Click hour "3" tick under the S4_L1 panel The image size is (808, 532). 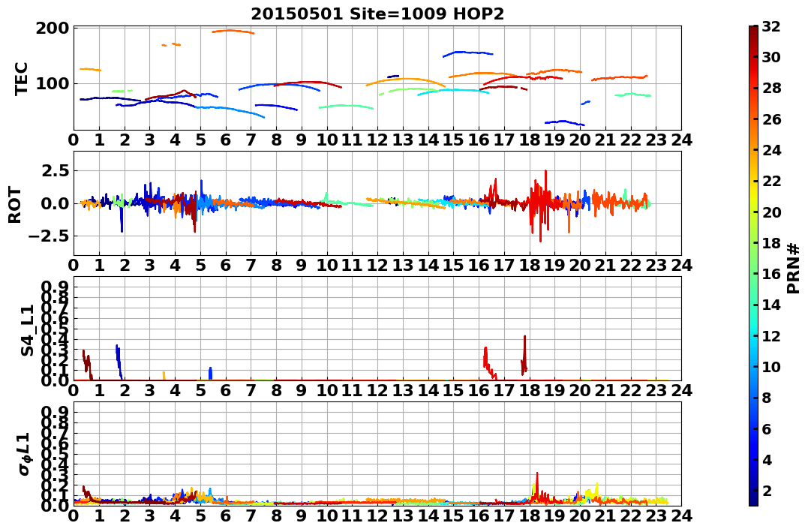coord(149,390)
